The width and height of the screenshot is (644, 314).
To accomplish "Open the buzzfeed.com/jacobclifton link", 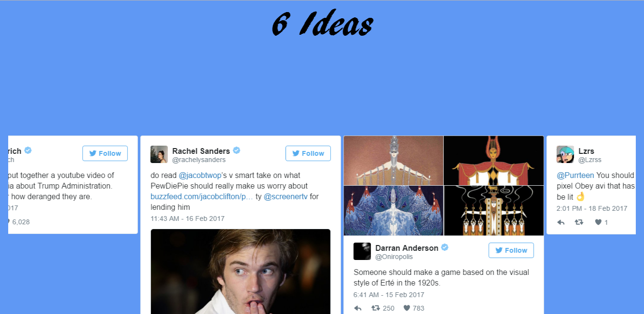I will point(202,197).
